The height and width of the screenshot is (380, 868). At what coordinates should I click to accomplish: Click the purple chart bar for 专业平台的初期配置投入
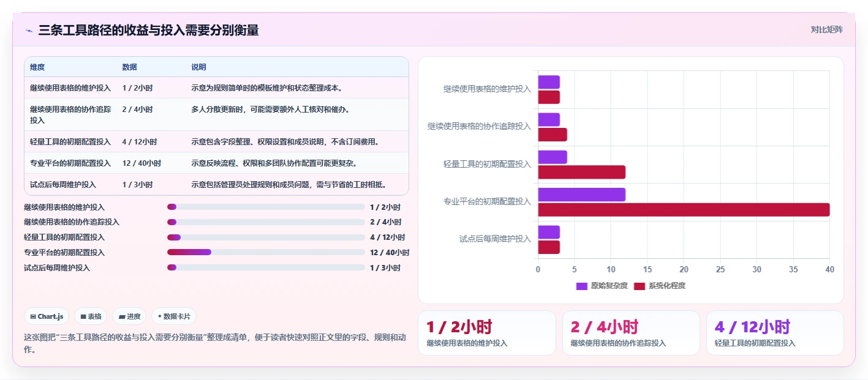point(581,195)
